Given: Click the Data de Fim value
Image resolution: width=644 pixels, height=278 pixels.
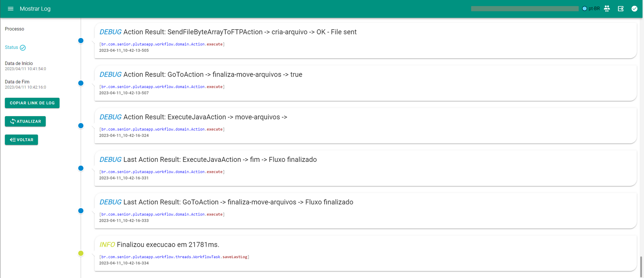Looking at the screenshot, I should 25,87.
